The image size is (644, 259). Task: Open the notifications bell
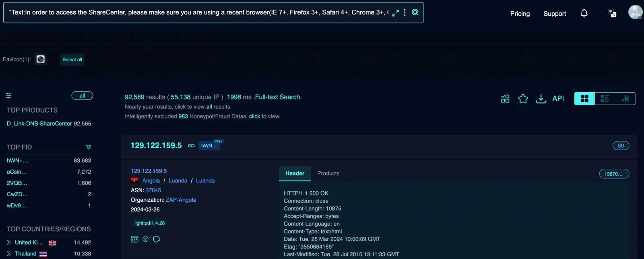click(584, 14)
